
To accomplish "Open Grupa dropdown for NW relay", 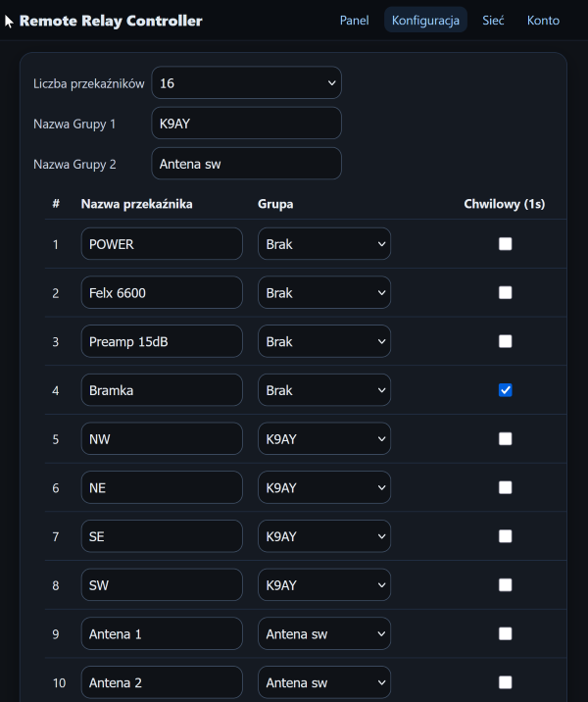I will click(323, 439).
